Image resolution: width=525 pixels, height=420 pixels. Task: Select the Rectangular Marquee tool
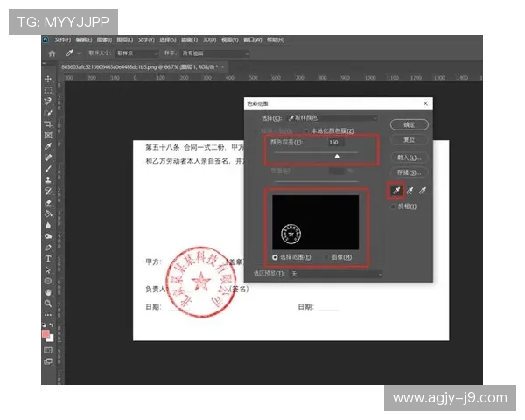(x=48, y=90)
